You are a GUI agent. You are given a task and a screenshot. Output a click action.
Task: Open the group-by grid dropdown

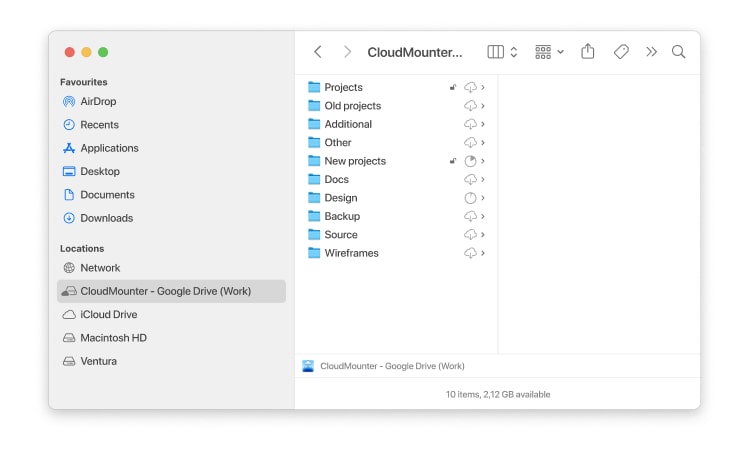[549, 52]
